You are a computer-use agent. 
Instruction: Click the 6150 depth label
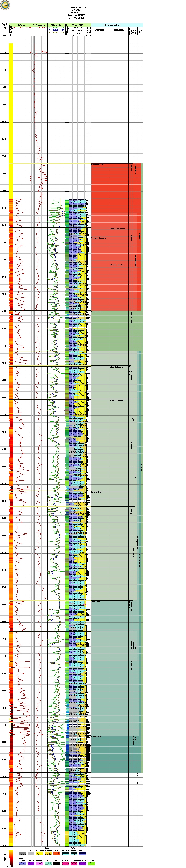coord(4,829)
